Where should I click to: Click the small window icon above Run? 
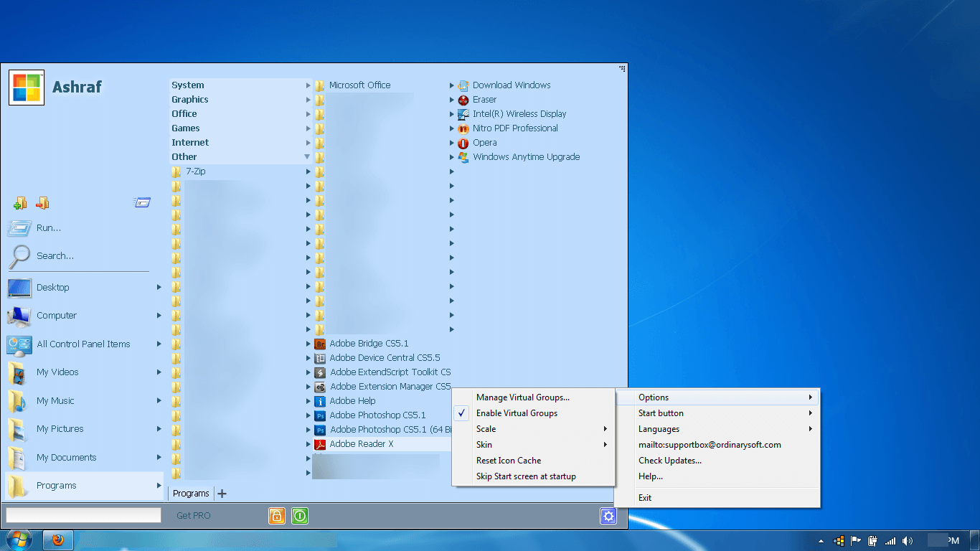pyautogui.click(x=142, y=202)
